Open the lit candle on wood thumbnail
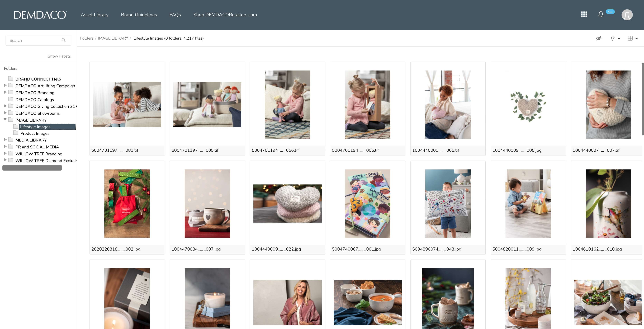 (207, 298)
